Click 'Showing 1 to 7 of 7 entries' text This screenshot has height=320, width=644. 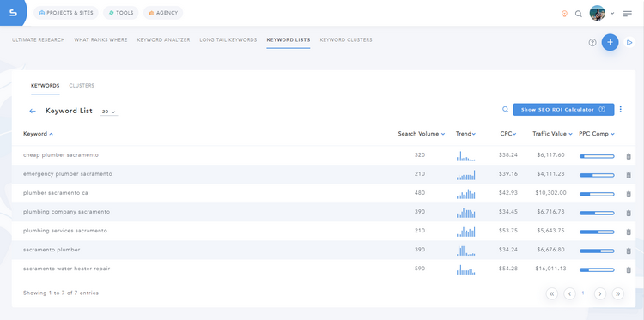coord(61,293)
